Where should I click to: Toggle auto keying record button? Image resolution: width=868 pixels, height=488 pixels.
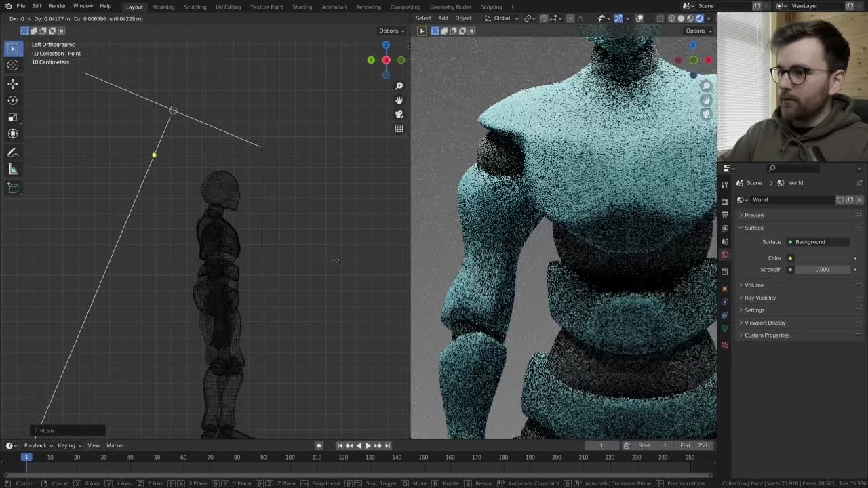tap(319, 445)
